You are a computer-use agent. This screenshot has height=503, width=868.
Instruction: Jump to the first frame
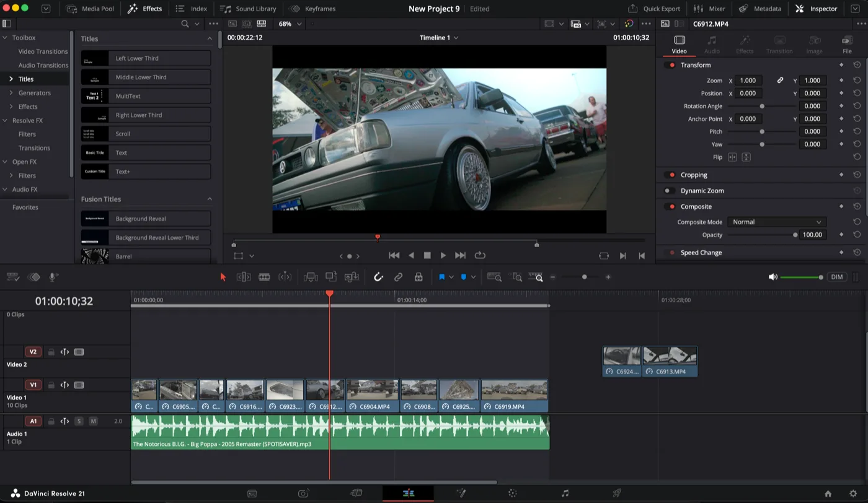tap(394, 255)
